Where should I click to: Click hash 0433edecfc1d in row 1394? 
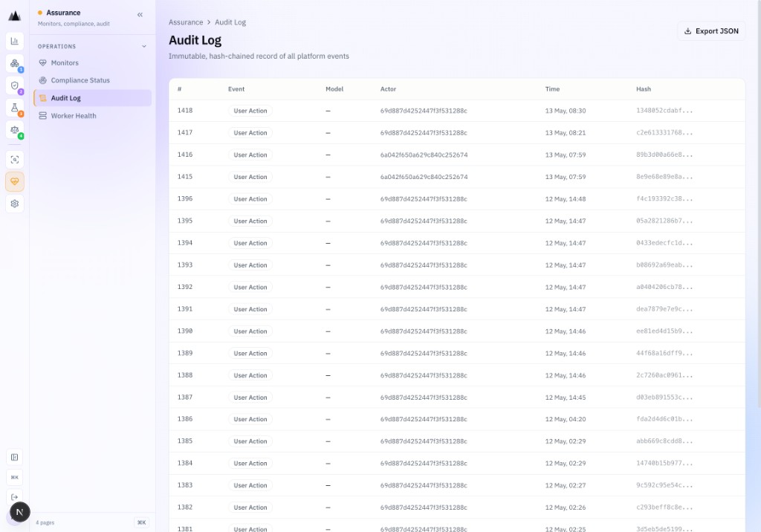pyautogui.click(x=664, y=243)
